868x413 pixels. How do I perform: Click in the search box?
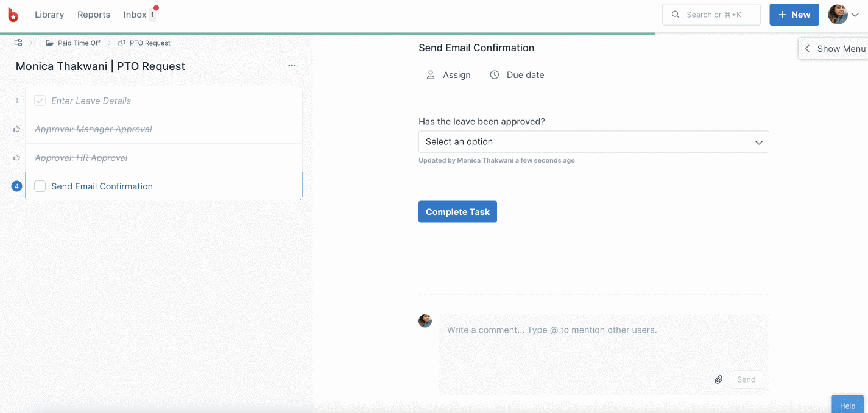tap(711, 15)
